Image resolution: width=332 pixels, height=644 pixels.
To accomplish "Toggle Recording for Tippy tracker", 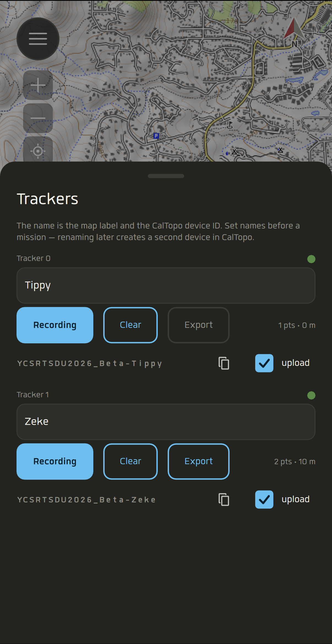I will click(x=55, y=325).
